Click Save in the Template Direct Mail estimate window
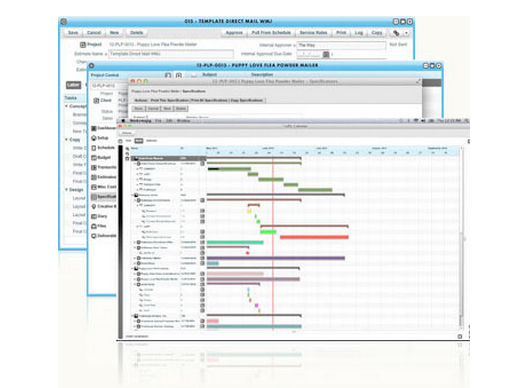This screenshot has width=505, height=388. pos(73,33)
